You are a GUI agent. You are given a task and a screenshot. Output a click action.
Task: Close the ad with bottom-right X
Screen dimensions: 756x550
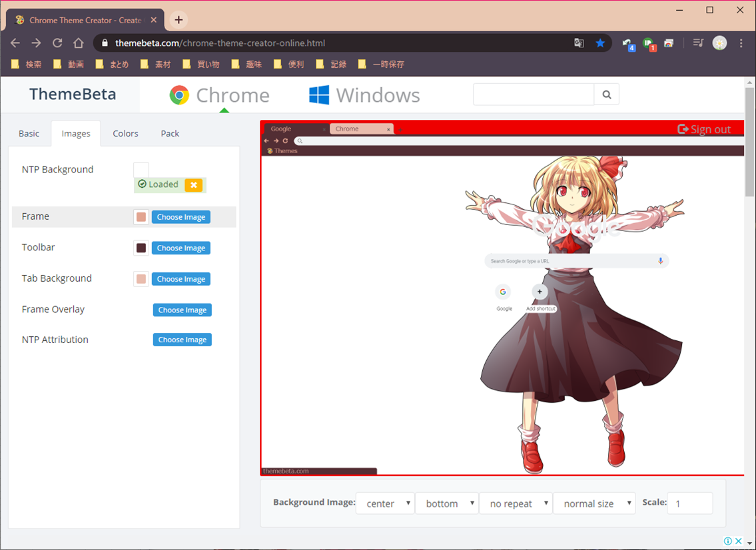click(x=738, y=541)
